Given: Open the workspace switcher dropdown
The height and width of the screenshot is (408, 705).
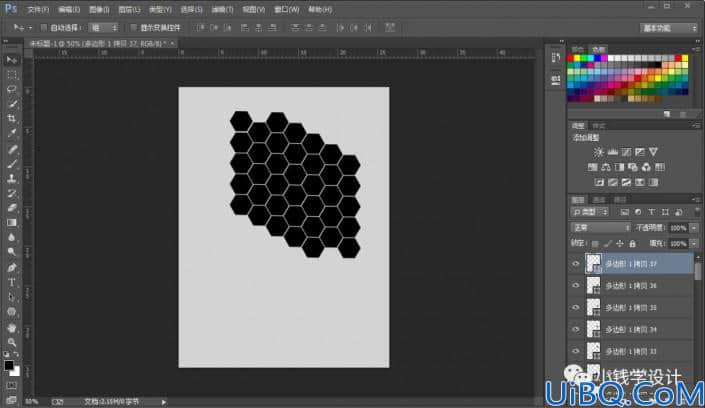Looking at the screenshot, I should tap(669, 28).
